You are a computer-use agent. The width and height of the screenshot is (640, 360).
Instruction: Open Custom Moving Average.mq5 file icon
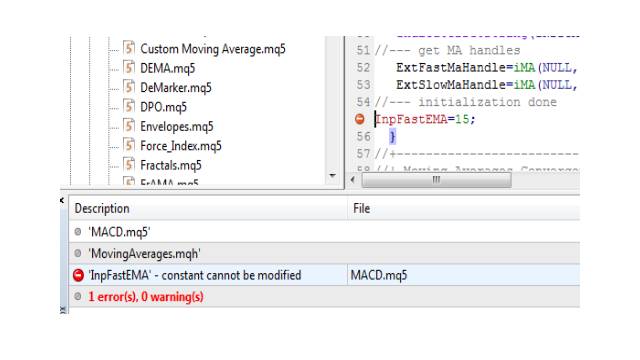pyautogui.click(x=129, y=48)
